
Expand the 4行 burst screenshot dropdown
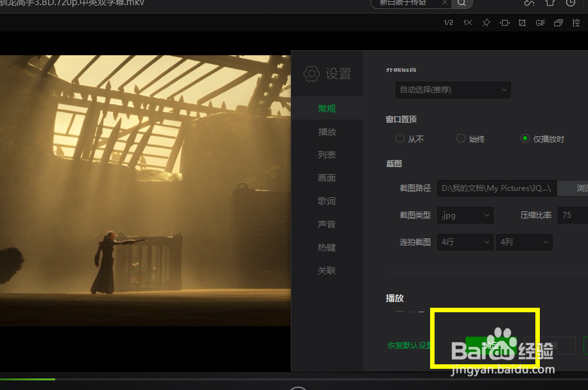click(465, 242)
